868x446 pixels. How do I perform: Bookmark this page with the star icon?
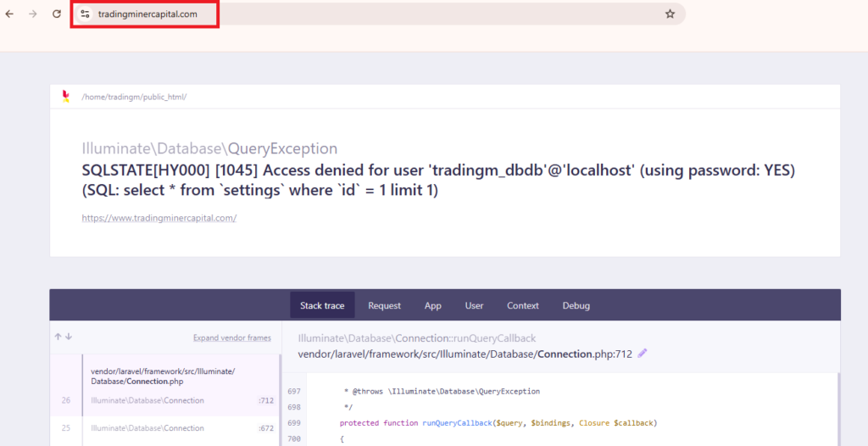click(670, 14)
